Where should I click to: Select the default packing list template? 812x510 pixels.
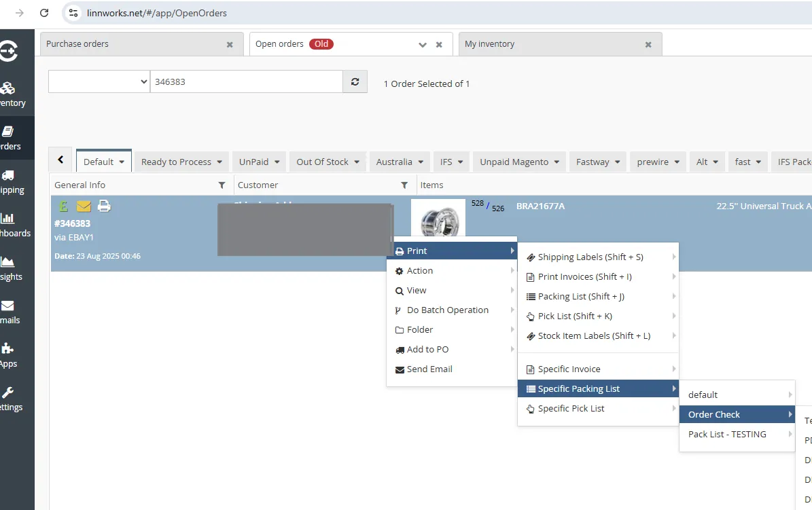point(737,395)
